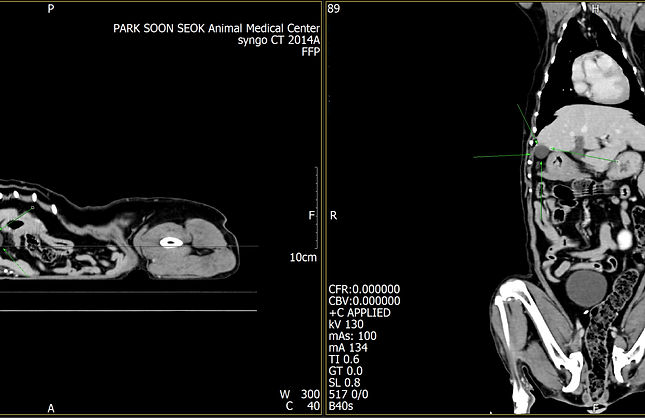Click the '+C APPLIED' contrast label
645x418 pixels.
360,313
